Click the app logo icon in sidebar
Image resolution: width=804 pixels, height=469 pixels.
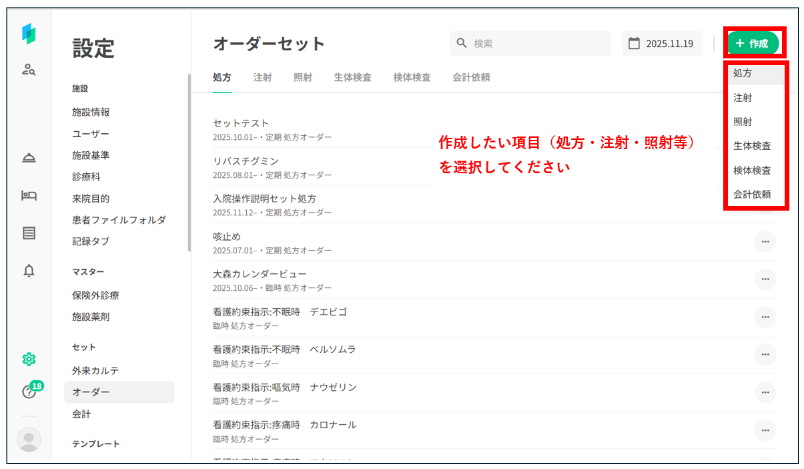[29, 34]
